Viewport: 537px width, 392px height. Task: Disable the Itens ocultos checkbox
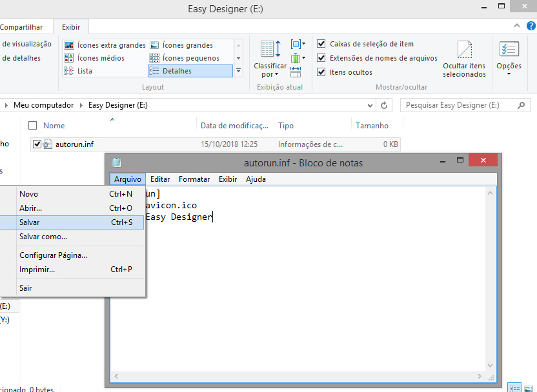click(x=321, y=72)
